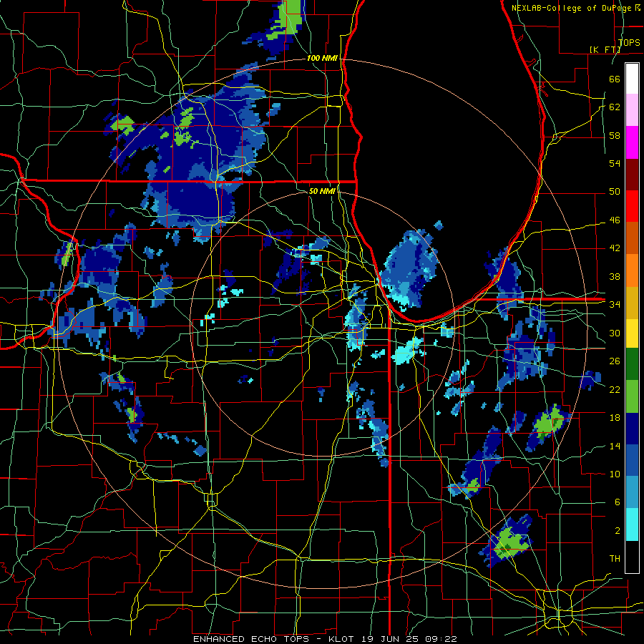The width and height of the screenshot is (644, 644).
Task: Click the '66' legend scale value
Action: 615,79
